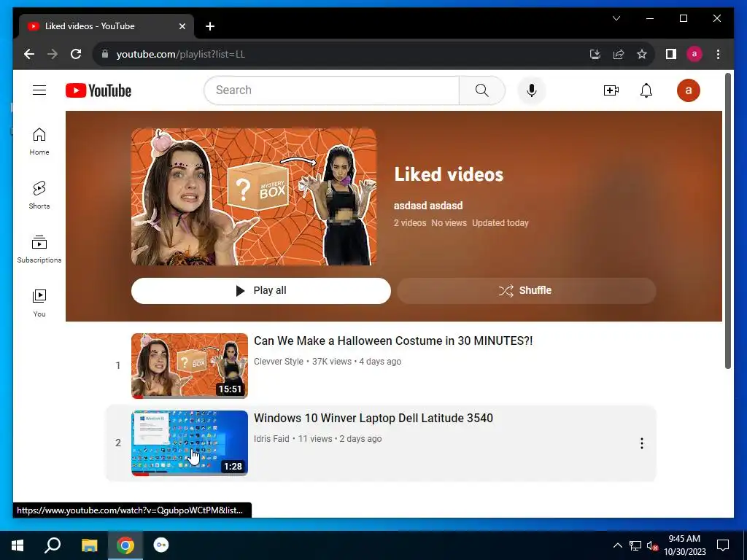Open Chrome three-dot menu
Image resolution: width=747 pixels, height=560 pixels.
(x=718, y=54)
